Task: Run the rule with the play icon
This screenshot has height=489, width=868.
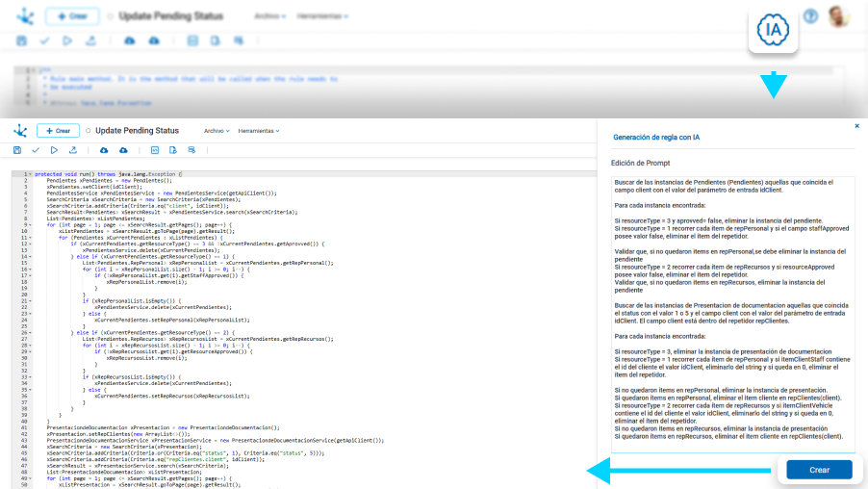Action: 54,150
